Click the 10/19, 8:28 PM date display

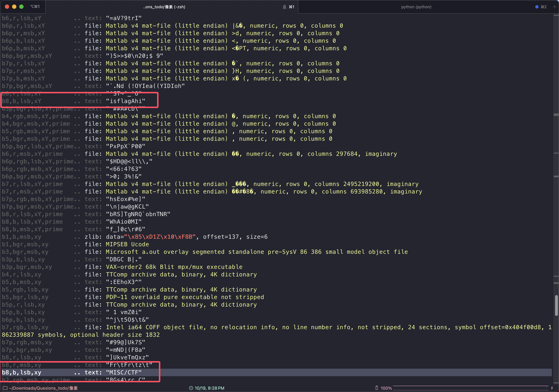point(209,388)
